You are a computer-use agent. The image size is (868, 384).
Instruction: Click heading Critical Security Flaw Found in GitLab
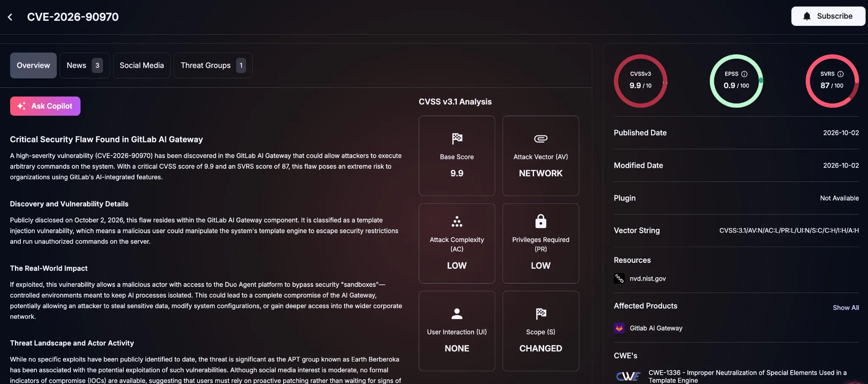pyautogui.click(x=106, y=139)
